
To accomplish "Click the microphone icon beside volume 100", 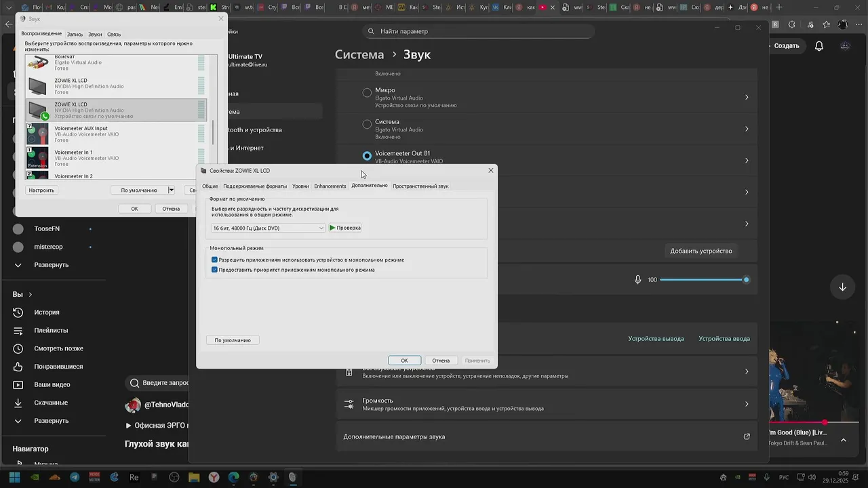I will point(637,279).
